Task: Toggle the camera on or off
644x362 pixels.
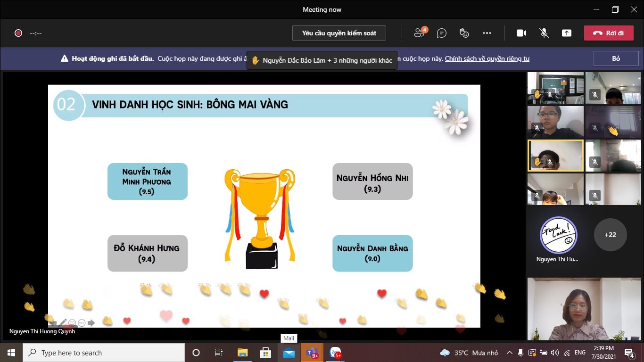Action: click(521, 33)
